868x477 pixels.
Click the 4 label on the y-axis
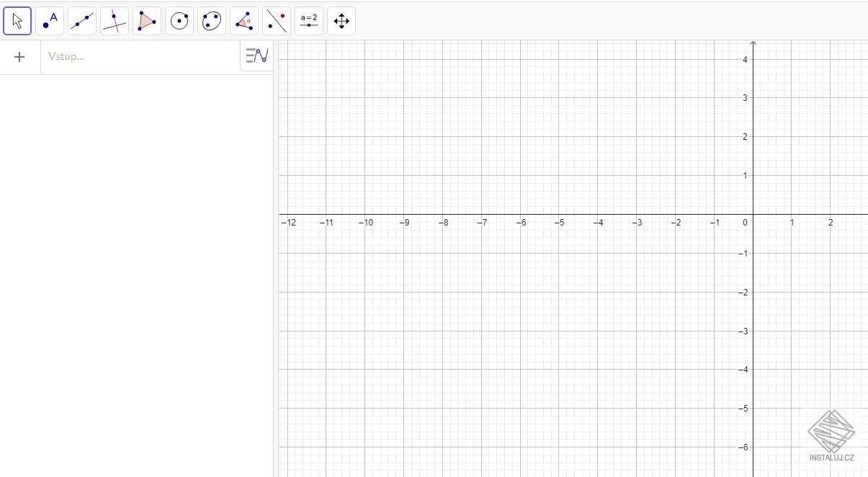(745, 59)
